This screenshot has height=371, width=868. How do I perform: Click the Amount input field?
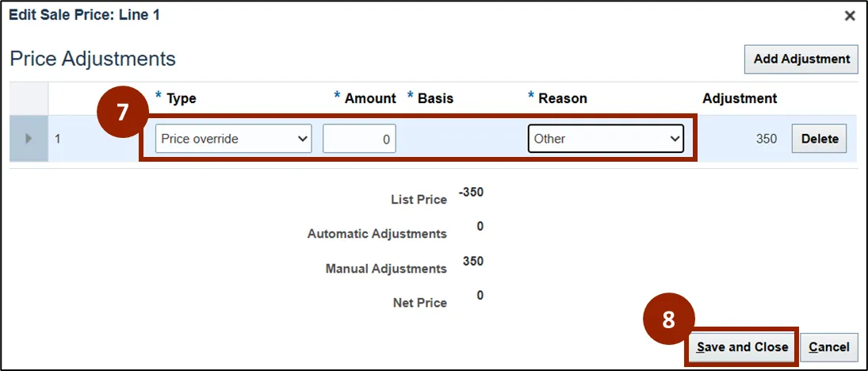click(x=359, y=139)
